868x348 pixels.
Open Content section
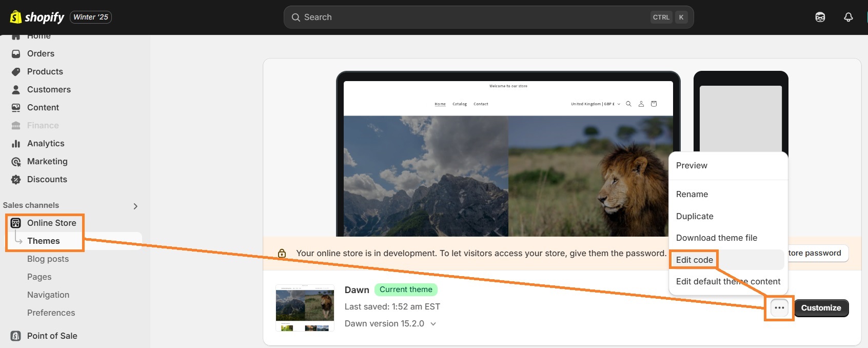click(x=43, y=107)
